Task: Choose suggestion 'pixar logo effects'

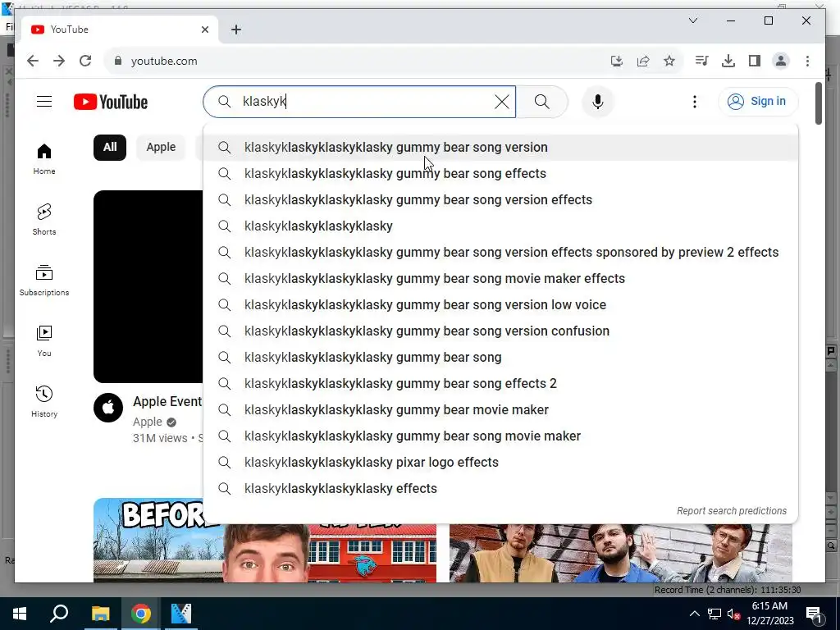Action: pos(501,463)
